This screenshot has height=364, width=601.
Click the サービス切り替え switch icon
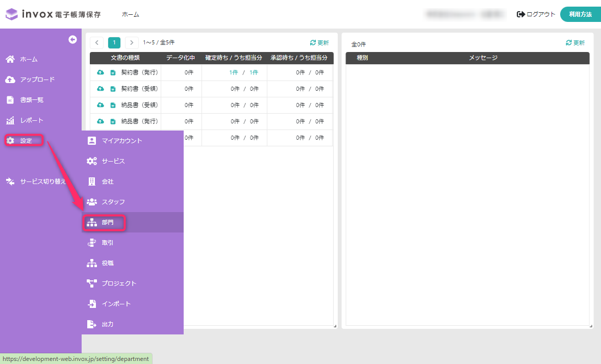pyautogui.click(x=11, y=181)
